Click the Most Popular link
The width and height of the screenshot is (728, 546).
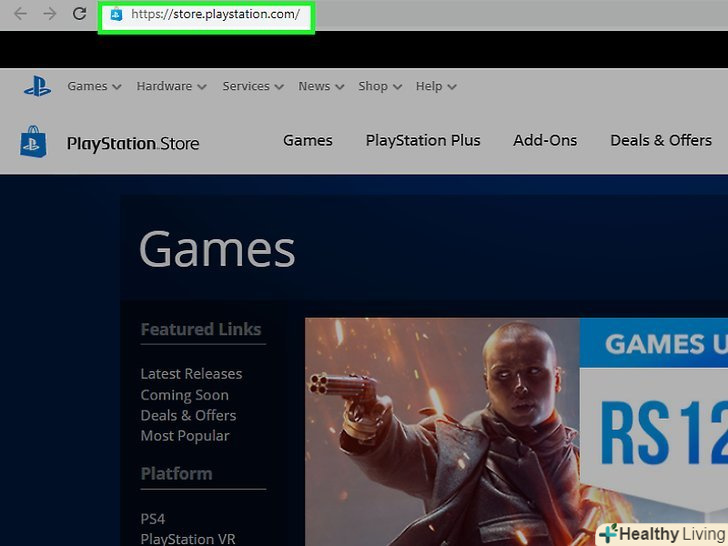185,436
